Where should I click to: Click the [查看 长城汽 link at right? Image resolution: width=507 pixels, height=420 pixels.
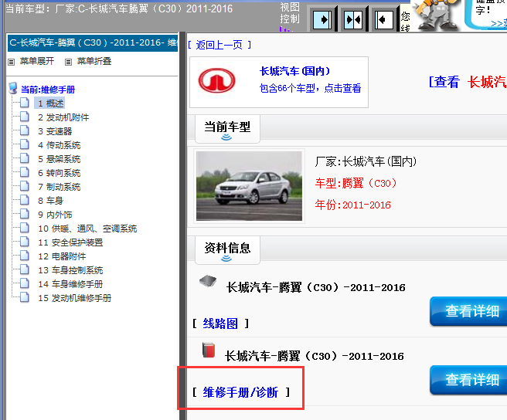[x=468, y=82]
